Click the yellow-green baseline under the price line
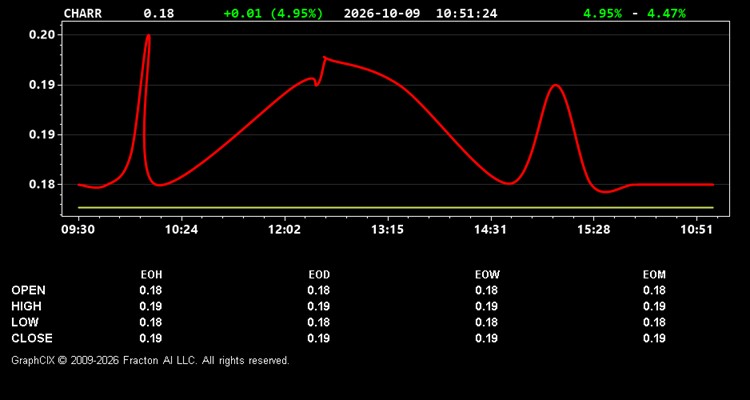750x400 pixels. pyautogui.click(x=396, y=208)
